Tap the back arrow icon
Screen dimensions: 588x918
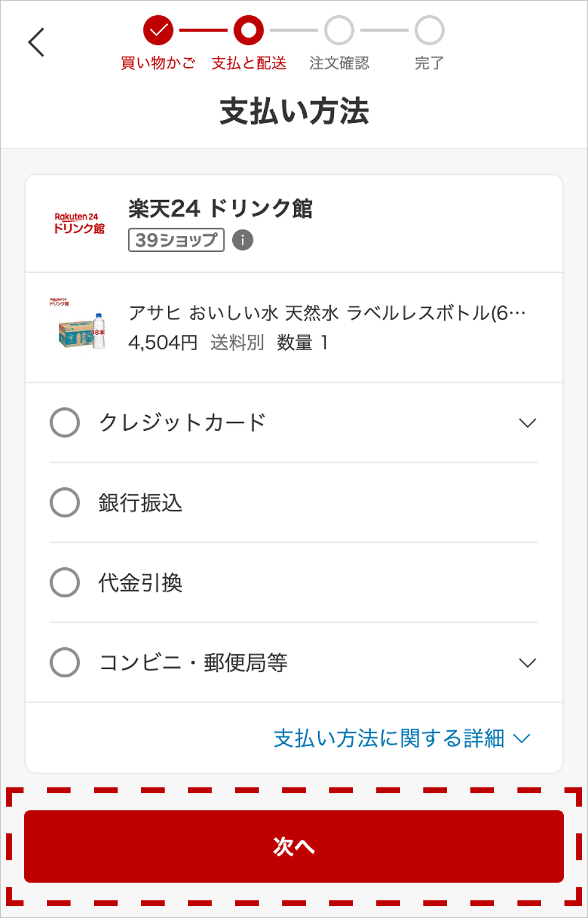(x=36, y=42)
